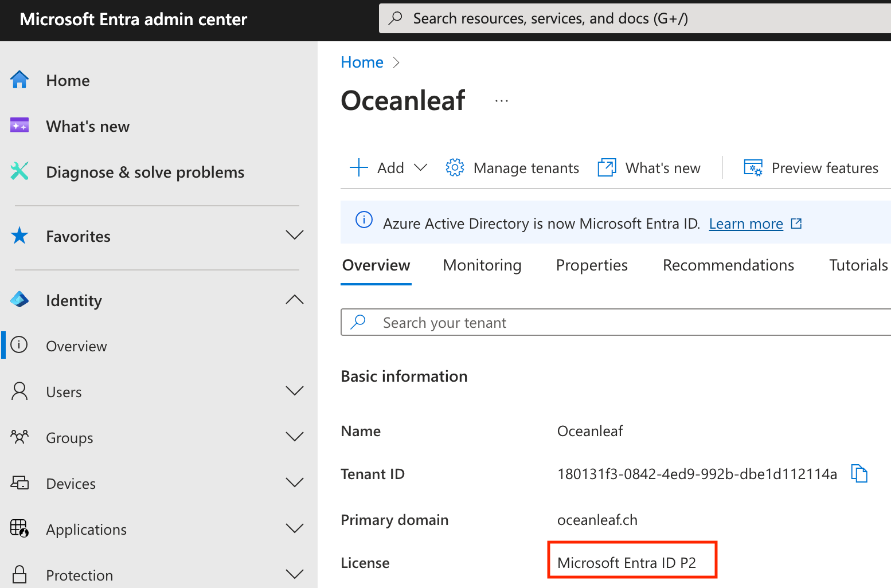Click the Applications grid icon

[x=19, y=528]
